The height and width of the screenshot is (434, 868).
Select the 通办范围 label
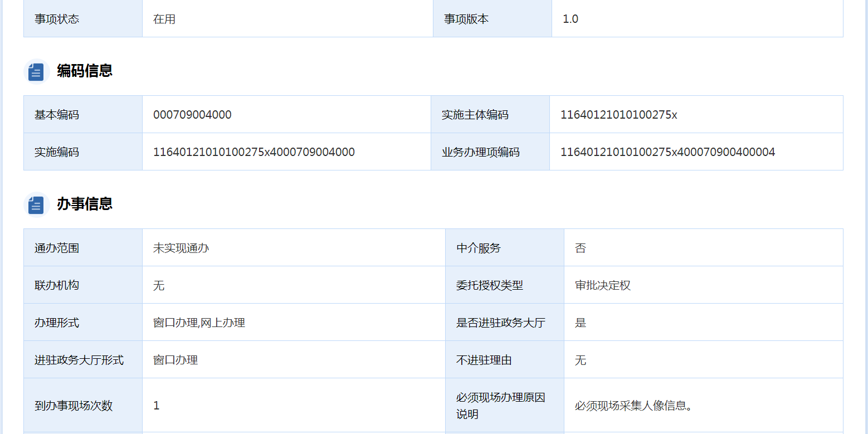point(57,248)
